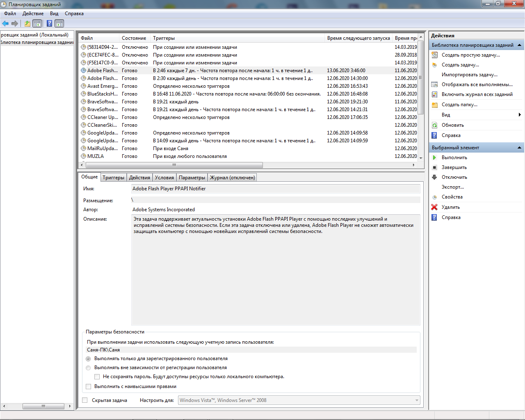The height and width of the screenshot is (420, 525).
Task: Select the BlueStacksH task row
Action: (x=102, y=94)
